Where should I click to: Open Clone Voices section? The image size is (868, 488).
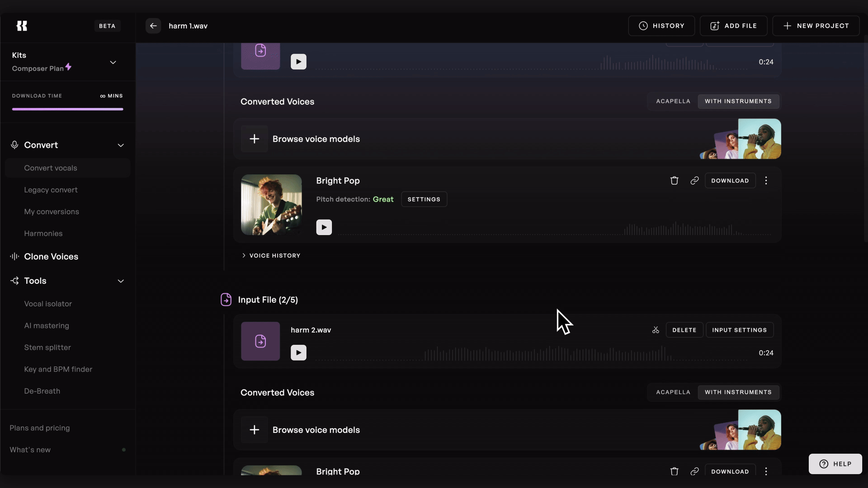[51, 257]
